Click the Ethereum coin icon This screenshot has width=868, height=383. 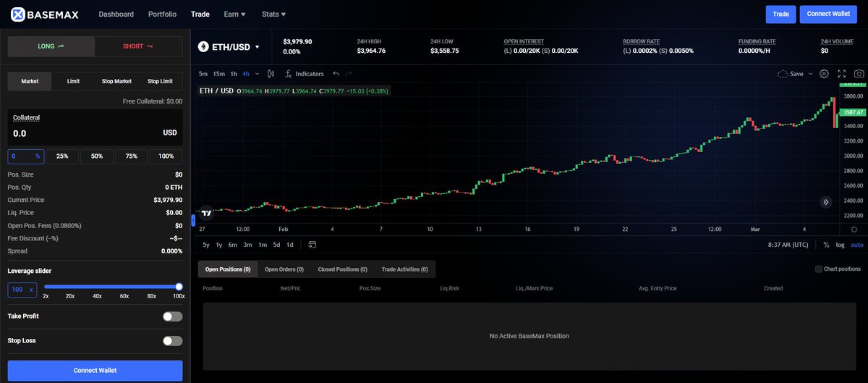204,47
